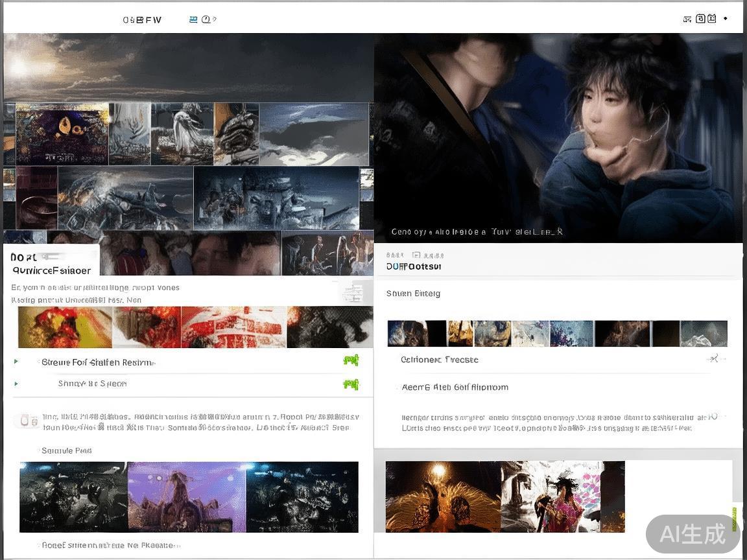Open the dropdown arrow at the far top right
This screenshot has width=747, height=560.
[x=725, y=18]
